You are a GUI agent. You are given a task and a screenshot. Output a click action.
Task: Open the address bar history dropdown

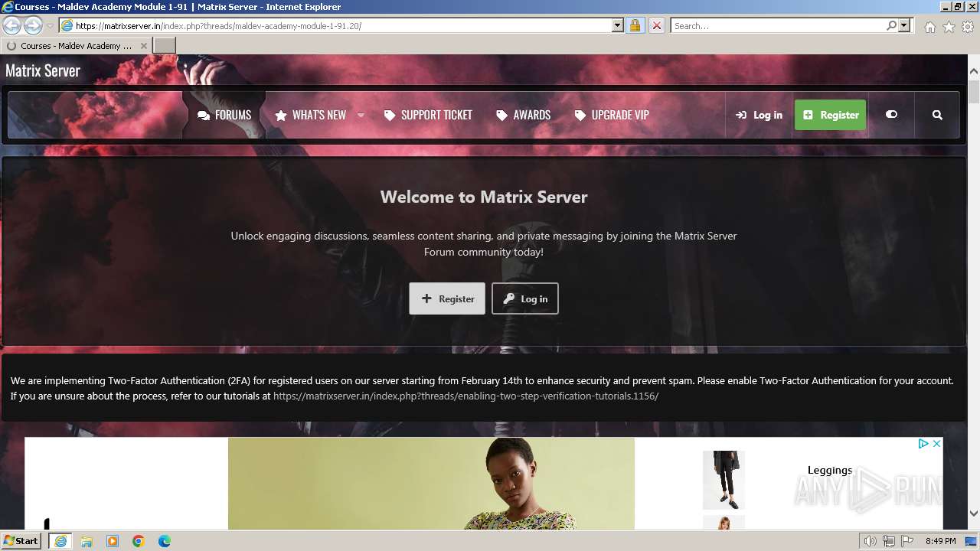click(618, 25)
